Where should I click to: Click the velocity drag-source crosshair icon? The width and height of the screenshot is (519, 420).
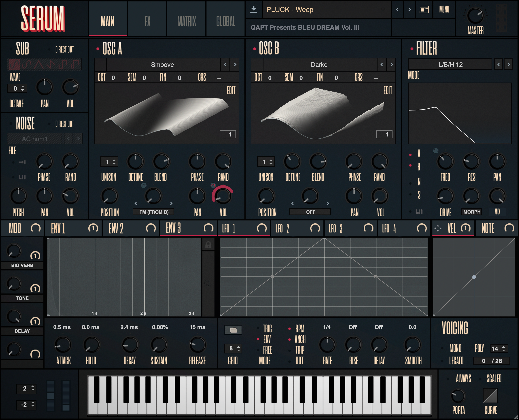pyautogui.click(x=438, y=228)
